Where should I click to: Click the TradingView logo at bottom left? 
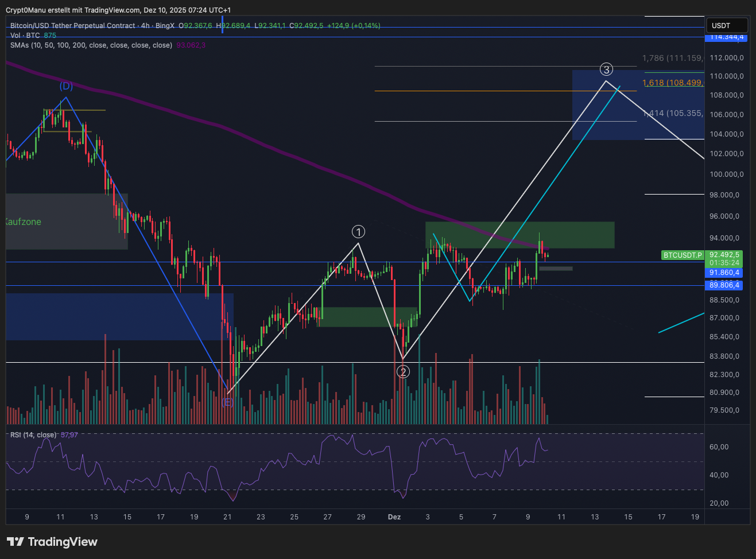tap(52, 542)
